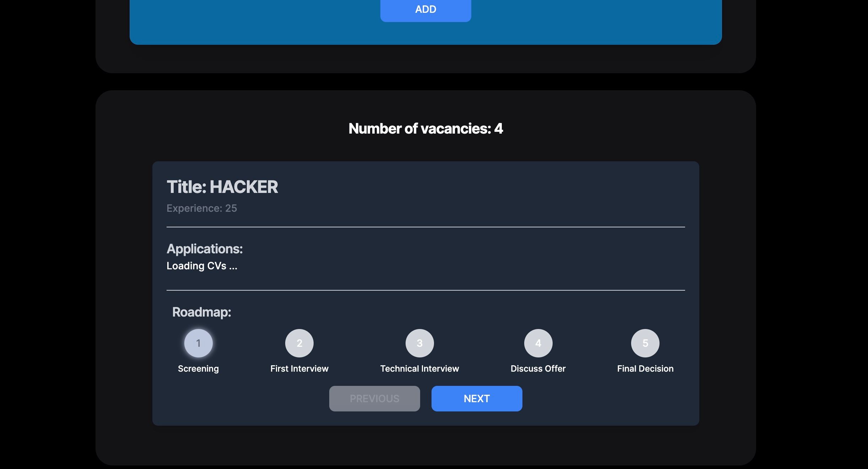Image resolution: width=868 pixels, height=469 pixels.
Task: Expand the Roadmap section
Action: [x=201, y=312]
